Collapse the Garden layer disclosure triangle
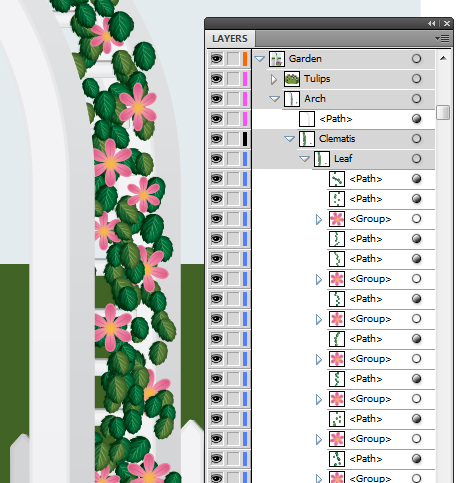This screenshot has height=483, width=464. [260, 59]
